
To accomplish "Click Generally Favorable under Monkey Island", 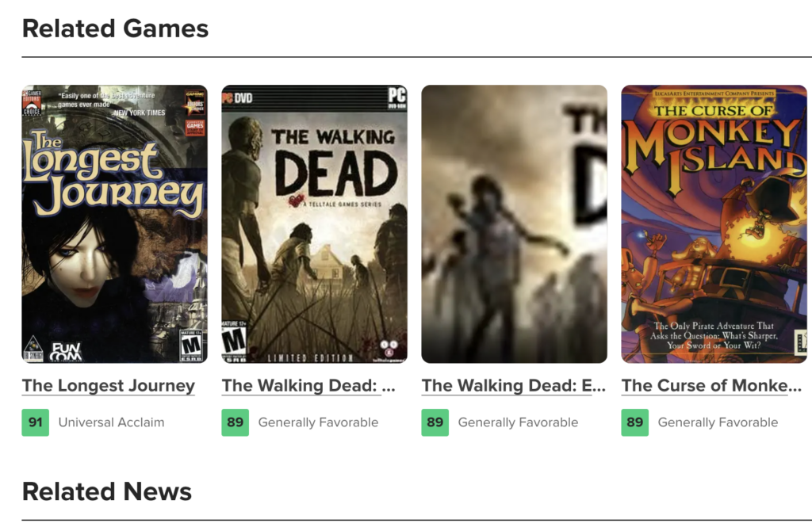I will [x=718, y=422].
